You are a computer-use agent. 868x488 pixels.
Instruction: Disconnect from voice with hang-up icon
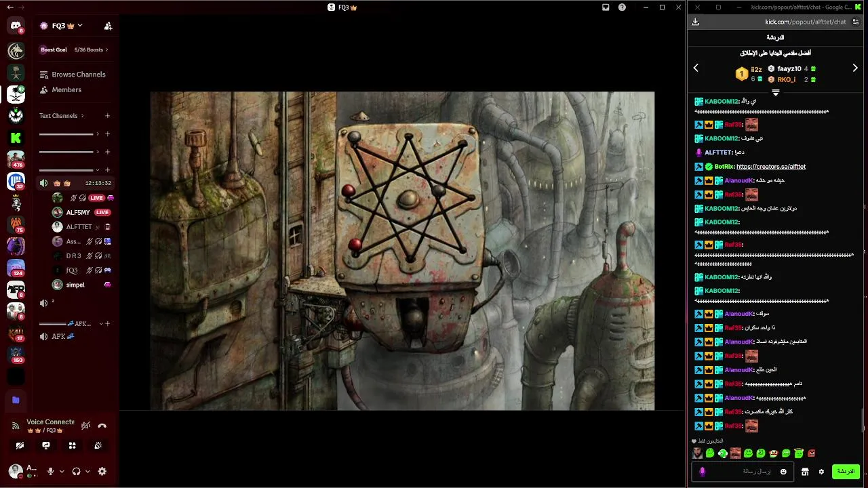point(102,426)
